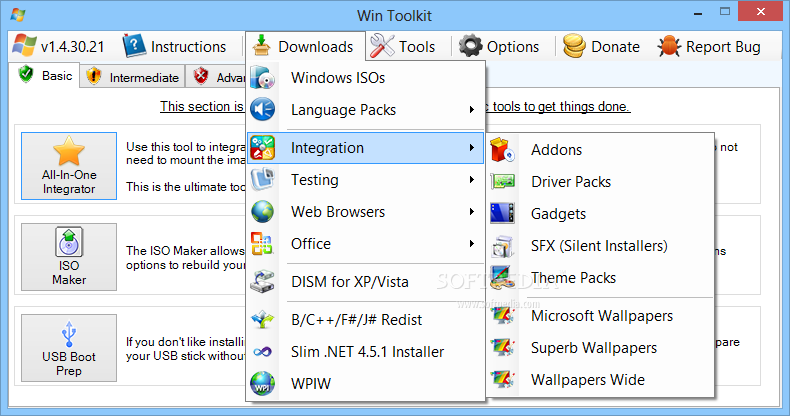The width and height of the screenshot is (790, 416).
Task: Expand the Office submenu arrow
Action: (x=472, y=243)
